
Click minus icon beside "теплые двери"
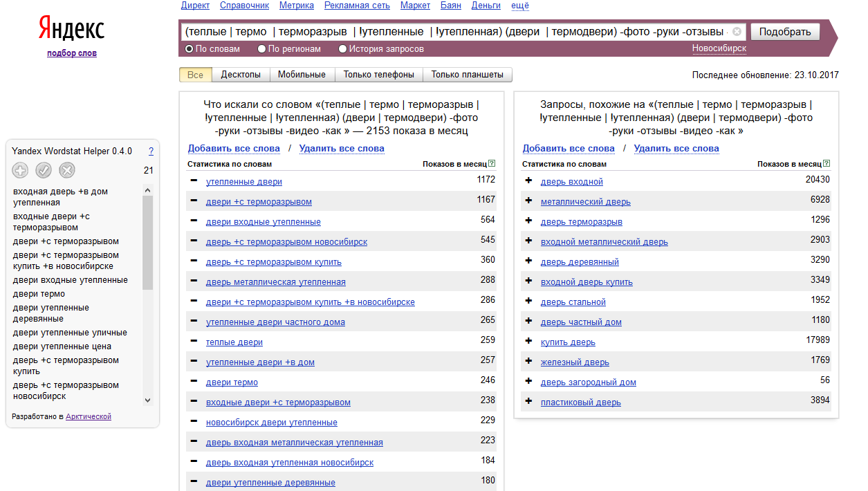point(194,342)
